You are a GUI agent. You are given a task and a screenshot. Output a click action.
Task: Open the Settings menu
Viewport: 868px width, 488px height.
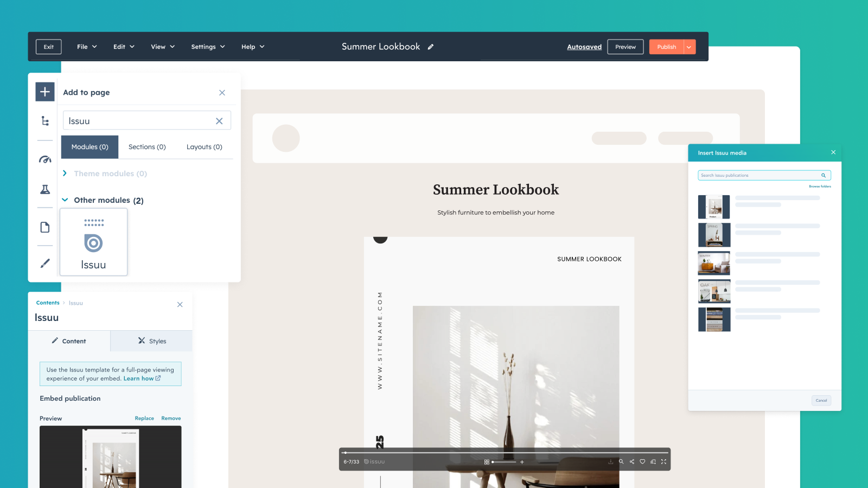coord(208,47)
